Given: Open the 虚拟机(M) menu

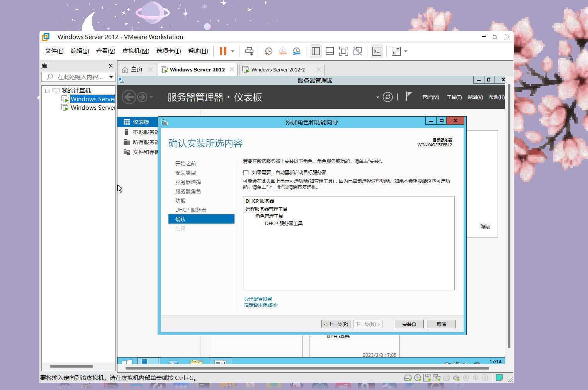Looking at the screenshot, I should click(x=136, y=51).
